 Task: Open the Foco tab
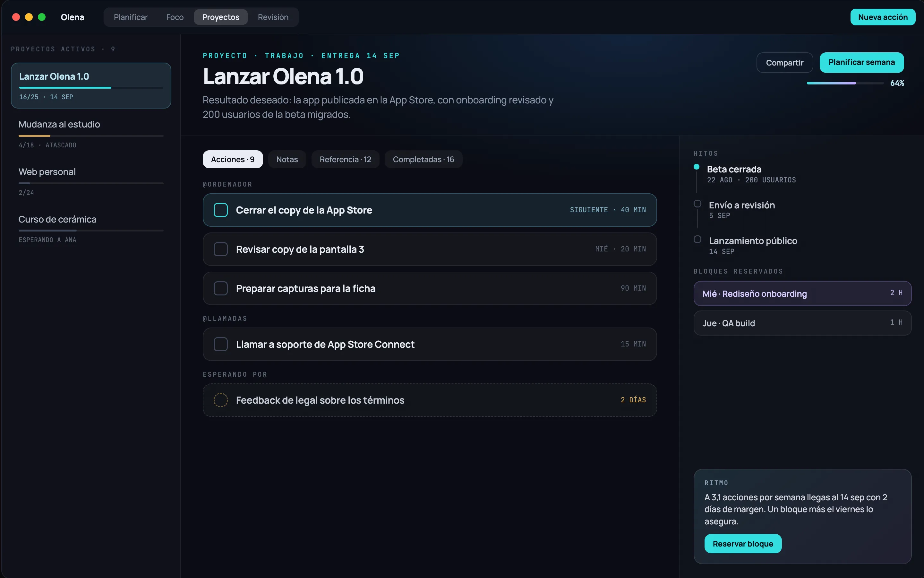(175, 17)
